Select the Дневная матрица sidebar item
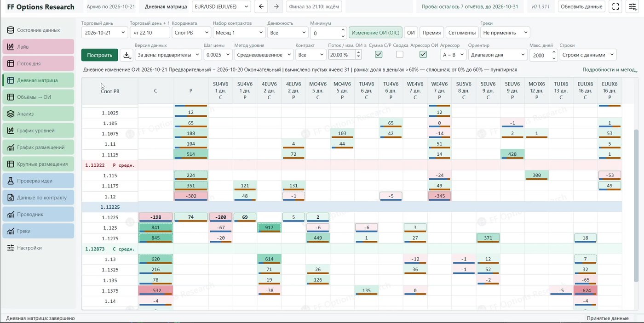This screenshot has width=644, height=323. 38,80
